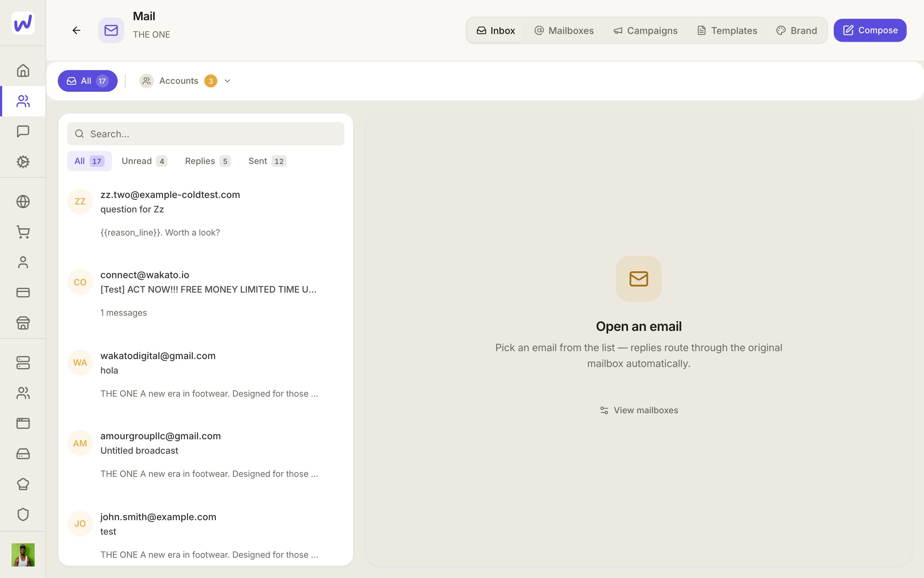Filter by Unread emails

(x=144, y=161)
